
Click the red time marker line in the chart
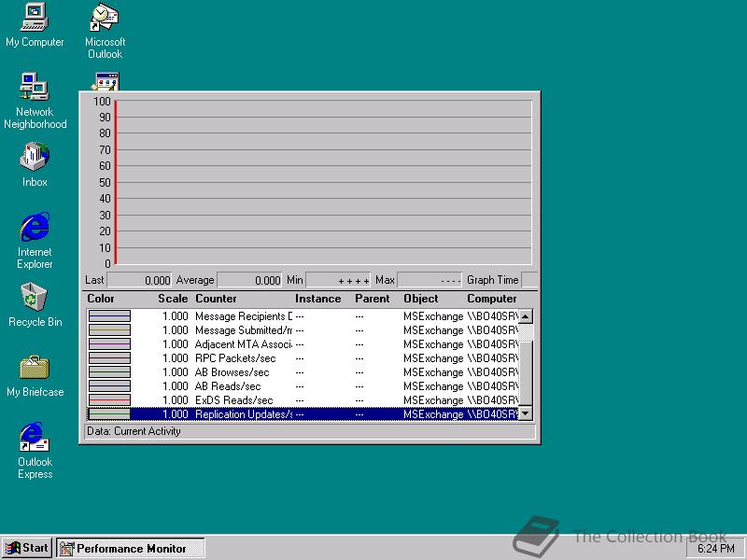116,182
